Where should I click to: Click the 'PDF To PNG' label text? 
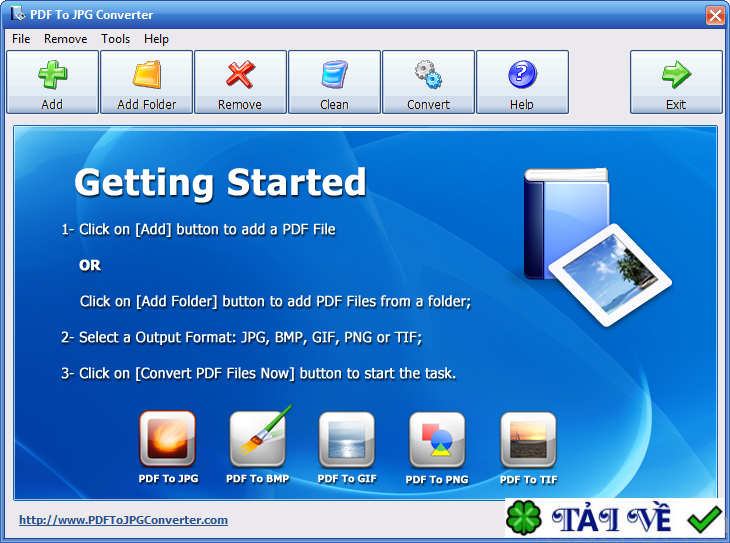(x=437, y=480)
